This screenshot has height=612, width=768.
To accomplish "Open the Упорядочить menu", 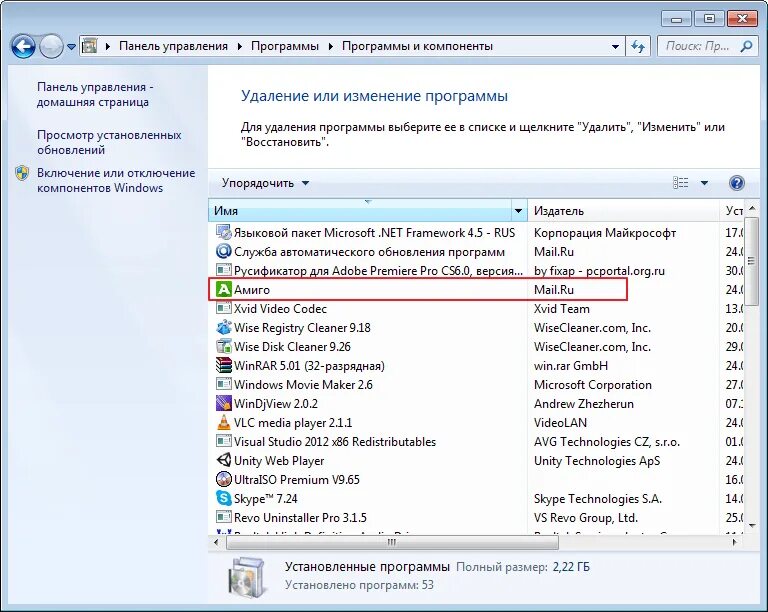I will pyautogui.click(x=265, y=183).
